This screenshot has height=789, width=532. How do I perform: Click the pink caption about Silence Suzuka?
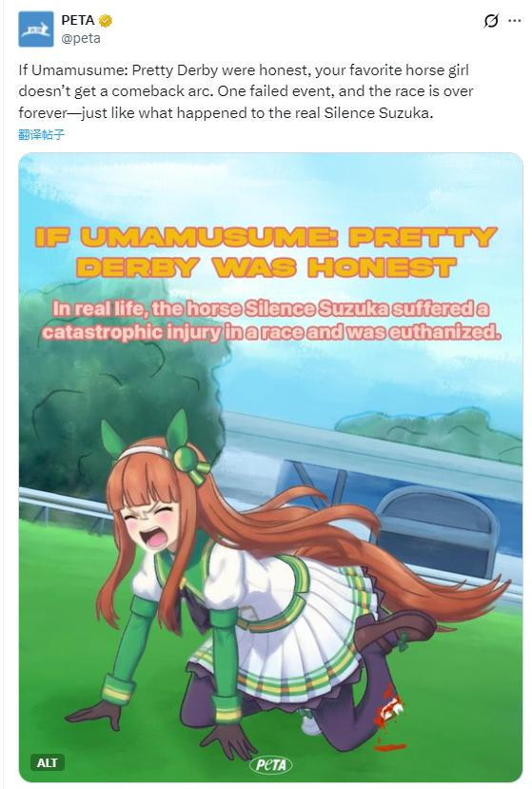[271, 320]
